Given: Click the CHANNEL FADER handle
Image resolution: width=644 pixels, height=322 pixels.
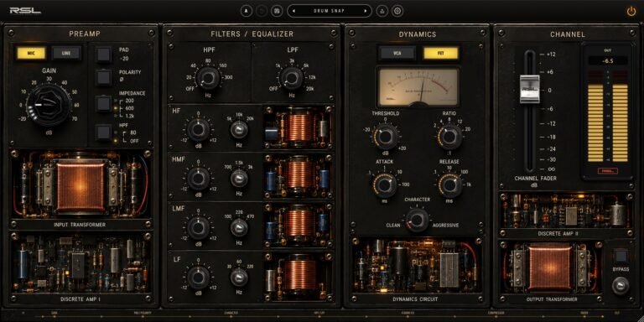Looking at the screenshot, I should point(530,89).
